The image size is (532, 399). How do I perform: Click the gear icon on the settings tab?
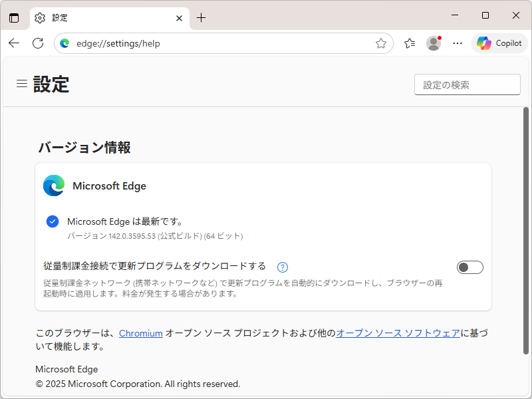(x=39, y=18)
